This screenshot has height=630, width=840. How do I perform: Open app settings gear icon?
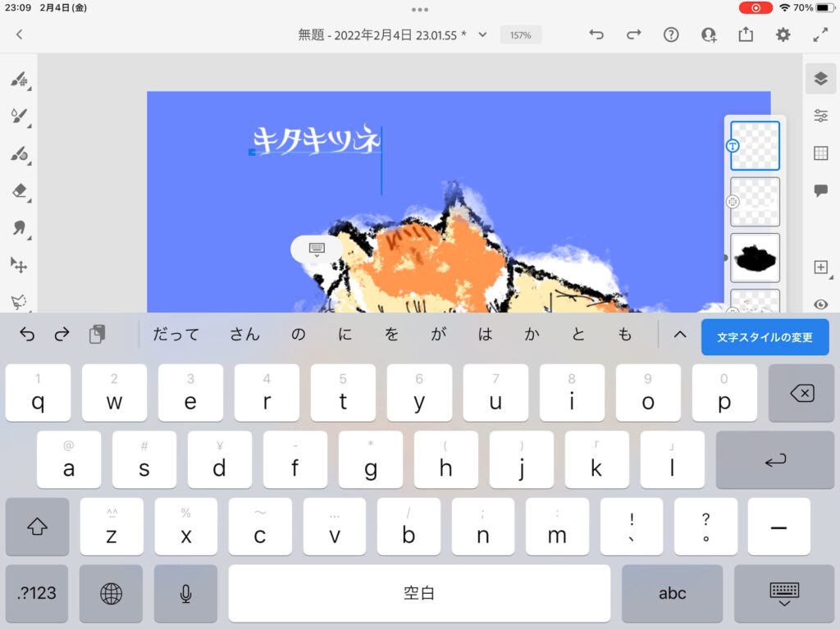click(783, 34)
